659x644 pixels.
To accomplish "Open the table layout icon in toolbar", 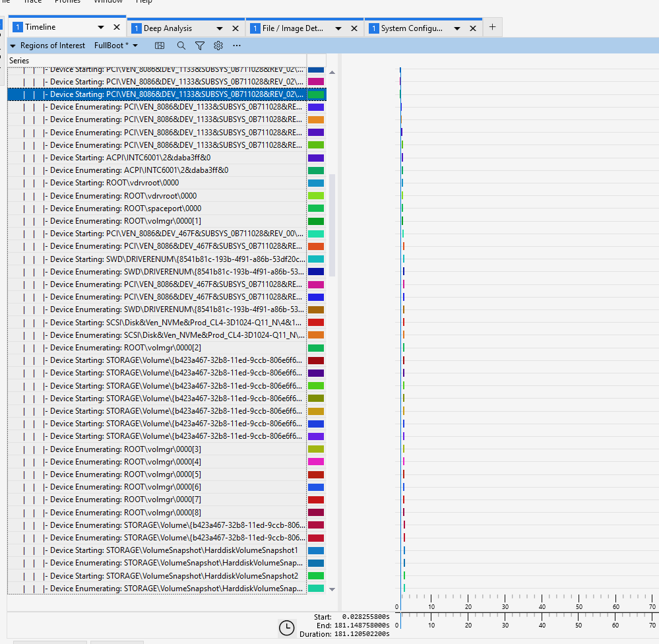I will point(159,46).
